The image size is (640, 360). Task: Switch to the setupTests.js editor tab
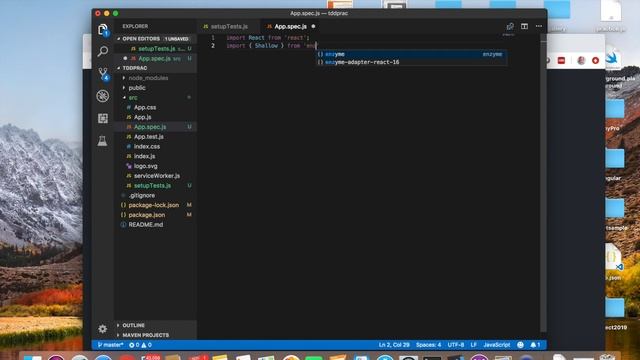point(228,27)
